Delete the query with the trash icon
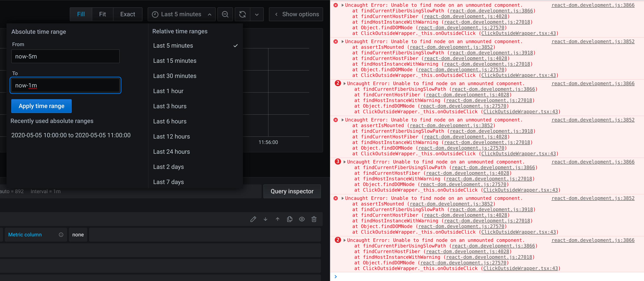The image size is (644, 281). pyautogui.click(x=314, y=219)
